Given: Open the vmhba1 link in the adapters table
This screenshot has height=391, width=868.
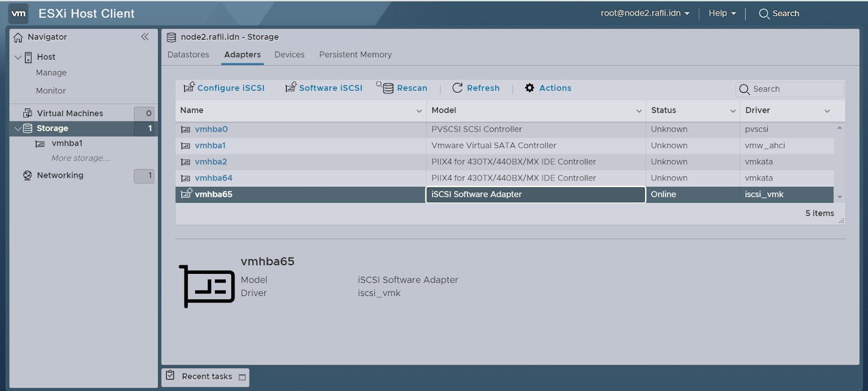Looking at the screenshot, I should [x=210, y=145].
